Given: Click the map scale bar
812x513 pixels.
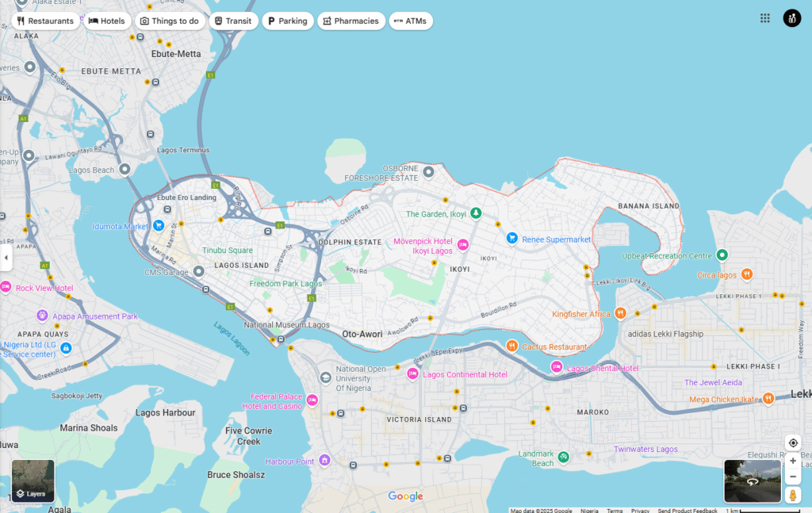Looking at the screenshot, I should pos(764,511).
